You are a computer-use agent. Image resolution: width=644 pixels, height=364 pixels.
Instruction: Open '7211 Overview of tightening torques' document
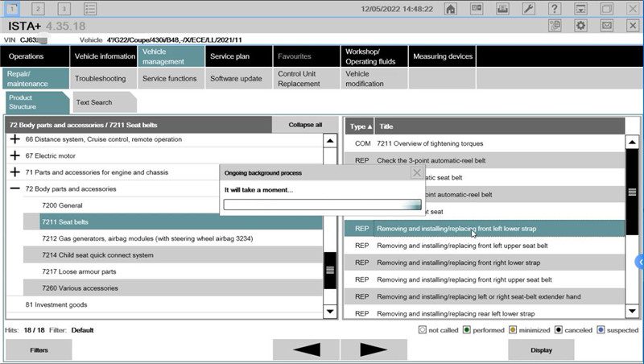[x=485, y=143]
